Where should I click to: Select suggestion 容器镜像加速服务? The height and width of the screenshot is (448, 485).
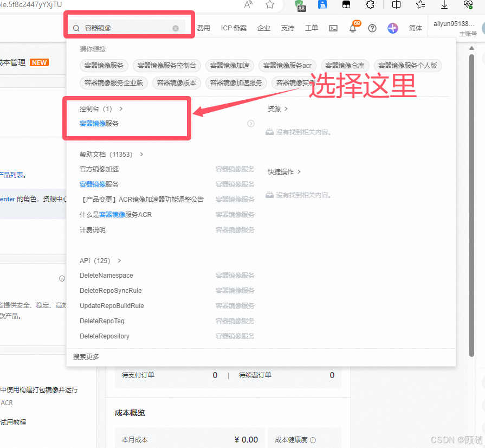236,83
